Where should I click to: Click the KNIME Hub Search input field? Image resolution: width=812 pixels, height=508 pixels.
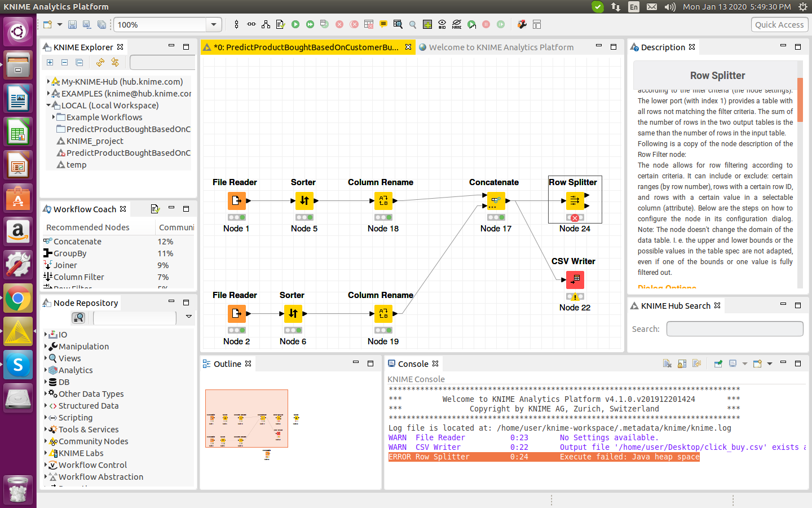[x=734, y=329]
